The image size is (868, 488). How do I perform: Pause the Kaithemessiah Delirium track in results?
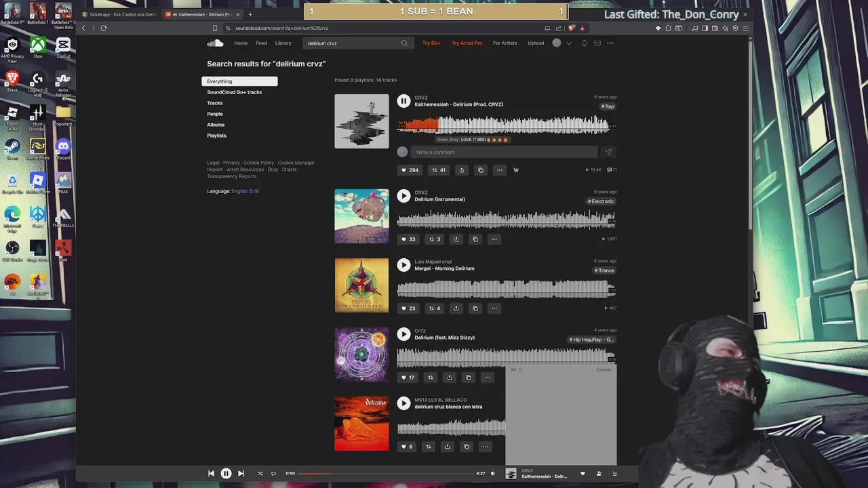(x=403, y=101)
